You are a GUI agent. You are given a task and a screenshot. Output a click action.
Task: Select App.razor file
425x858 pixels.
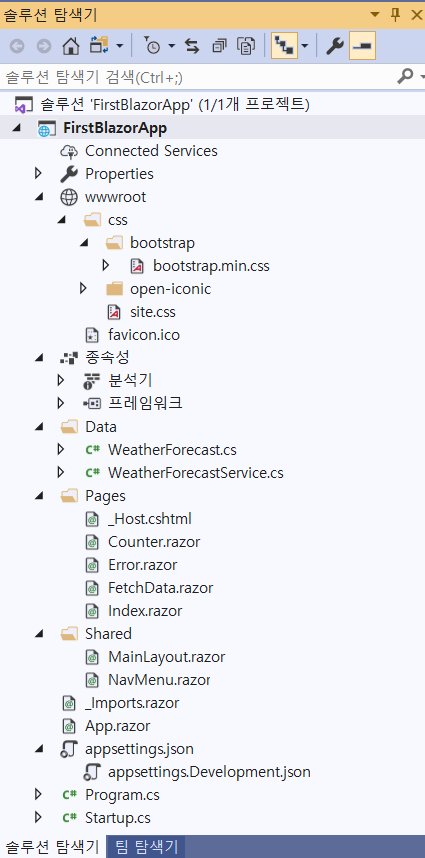[117, 726]
